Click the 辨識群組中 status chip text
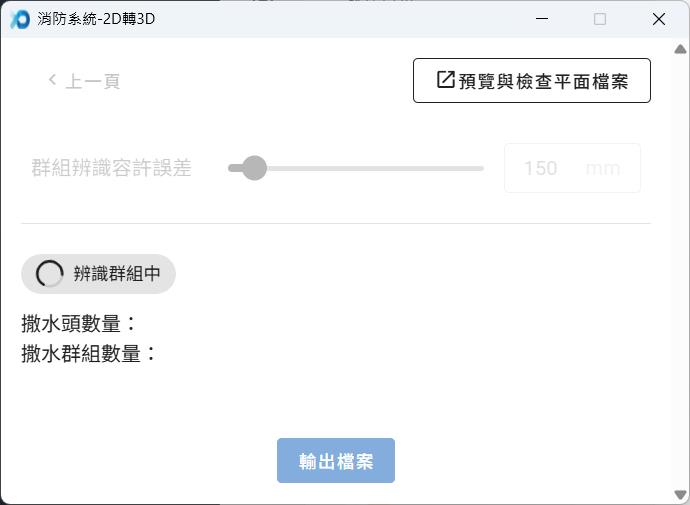This screenshot has width=690, height=505. (117, 274)
